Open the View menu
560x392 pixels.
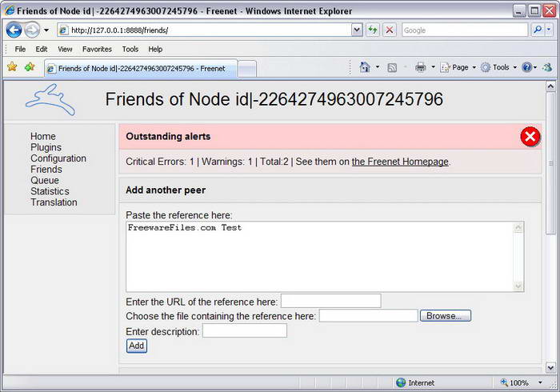[x=65, y=49]
